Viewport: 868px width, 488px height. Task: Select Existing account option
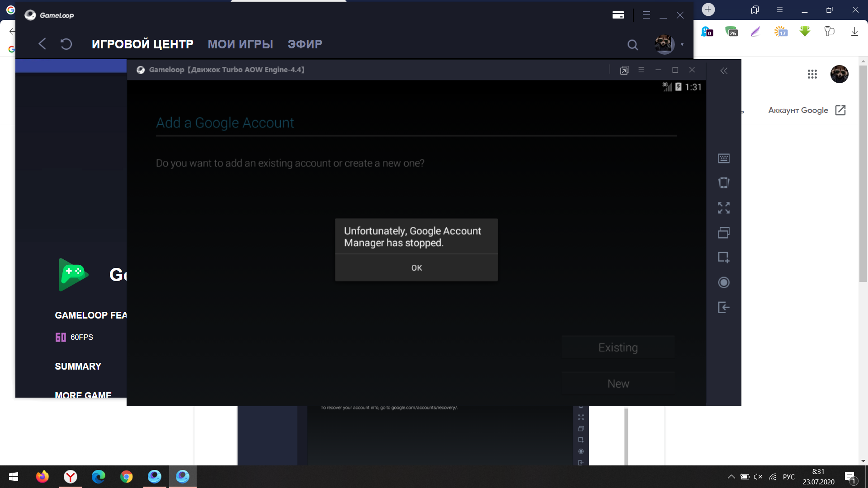click(618, 347)
